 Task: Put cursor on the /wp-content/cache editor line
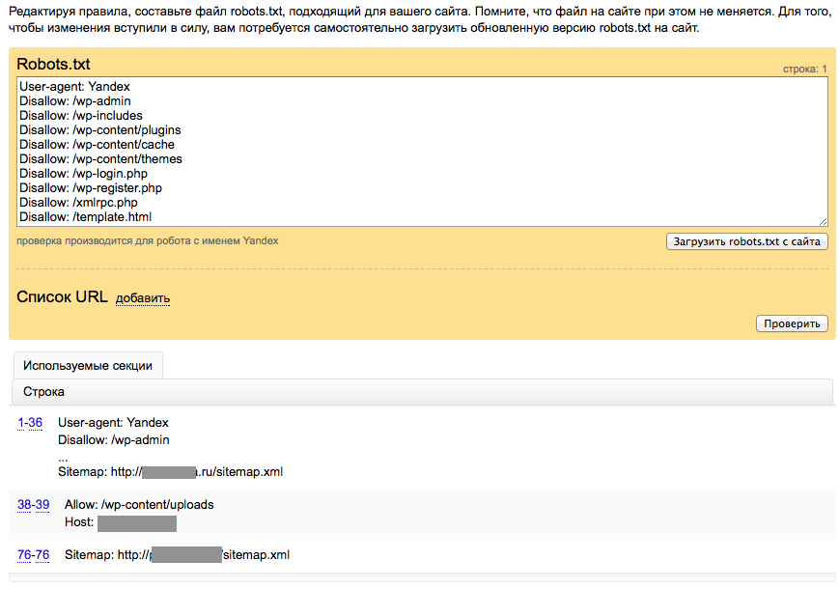(x=97, y=145)
